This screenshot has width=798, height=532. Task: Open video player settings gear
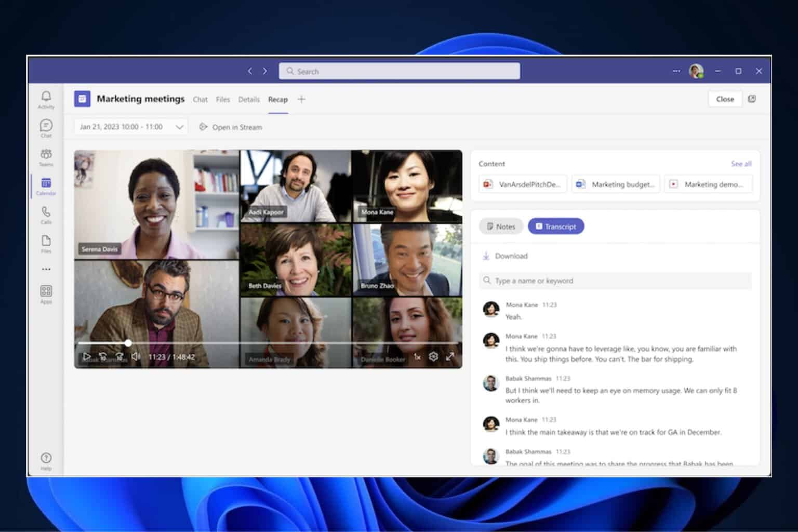coord(433,356)
